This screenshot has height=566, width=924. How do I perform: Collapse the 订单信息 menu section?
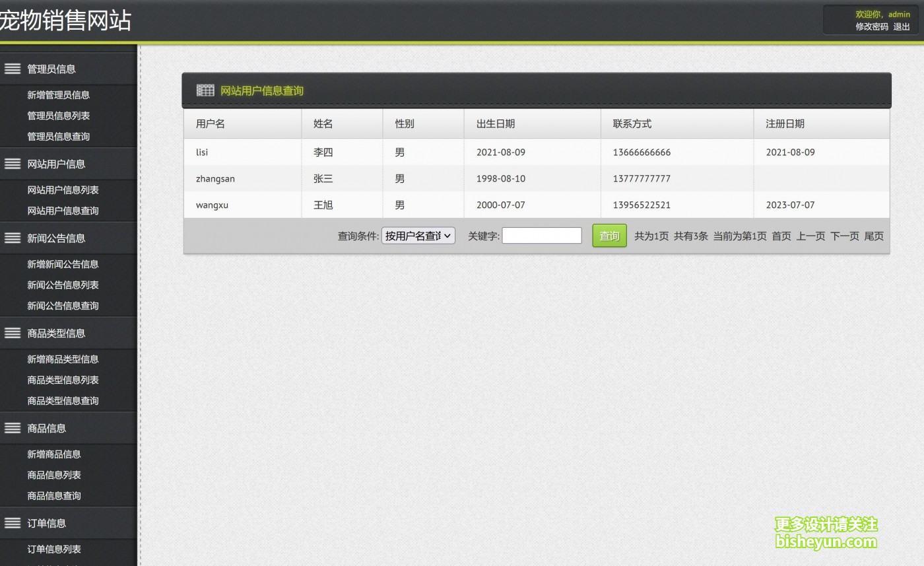tap(68, 523)
